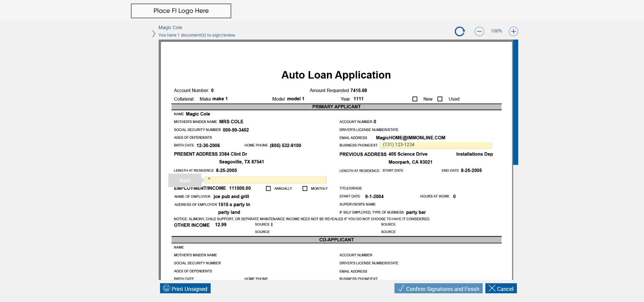Tick the Monthly income checkbox
This screenshot has height=302, width=644.
305,188
